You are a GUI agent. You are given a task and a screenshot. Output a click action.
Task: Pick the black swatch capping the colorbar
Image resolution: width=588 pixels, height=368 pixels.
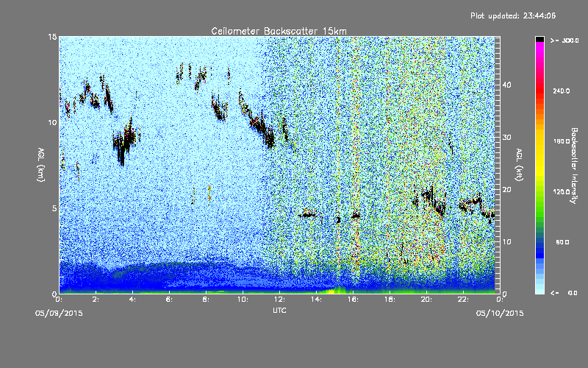539,39
